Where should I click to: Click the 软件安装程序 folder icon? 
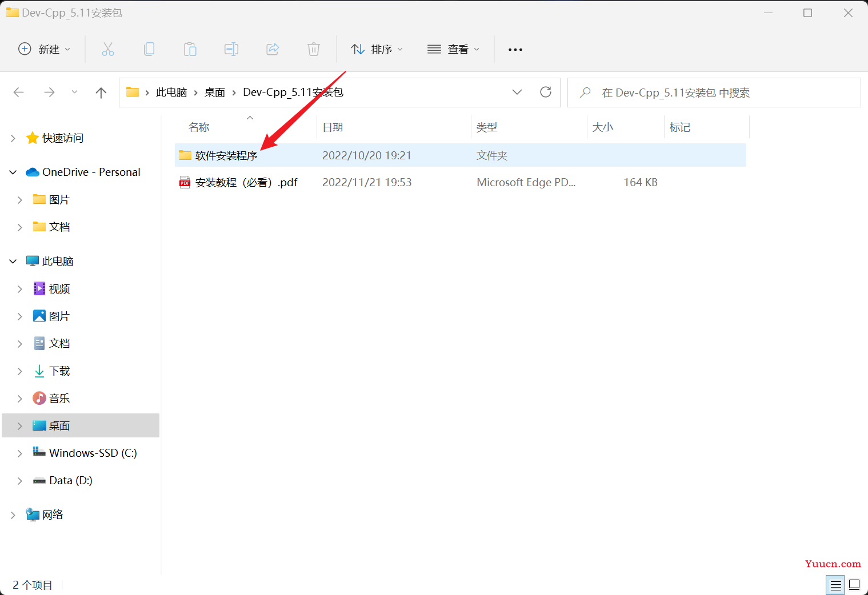tap(185, 155)
